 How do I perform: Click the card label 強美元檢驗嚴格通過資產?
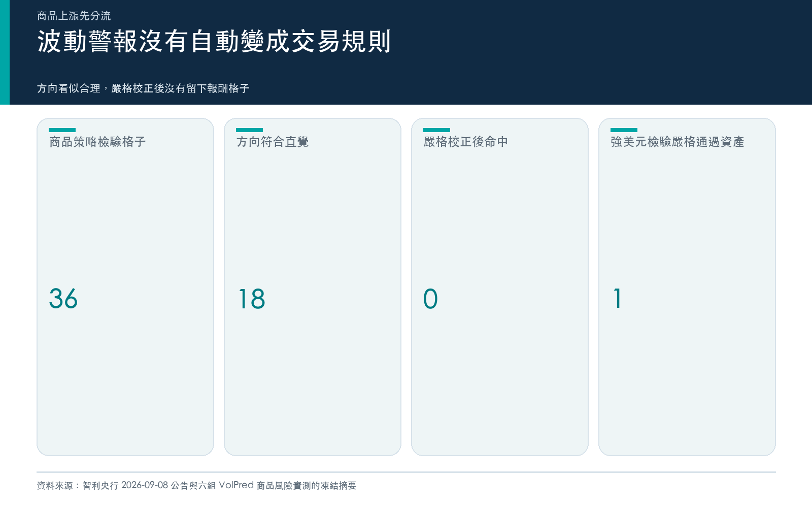[678, 142]
